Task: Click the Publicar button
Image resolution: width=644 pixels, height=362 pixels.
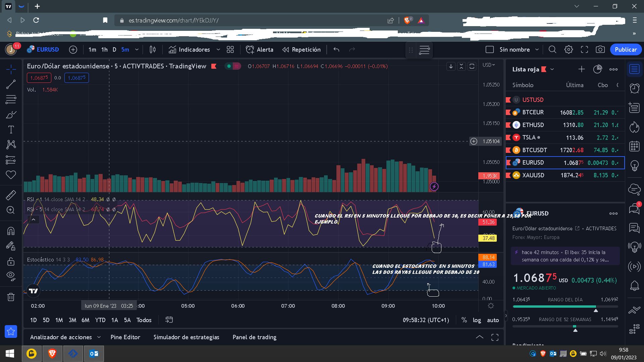Action: pyautogui.click(x=626, y=49)
